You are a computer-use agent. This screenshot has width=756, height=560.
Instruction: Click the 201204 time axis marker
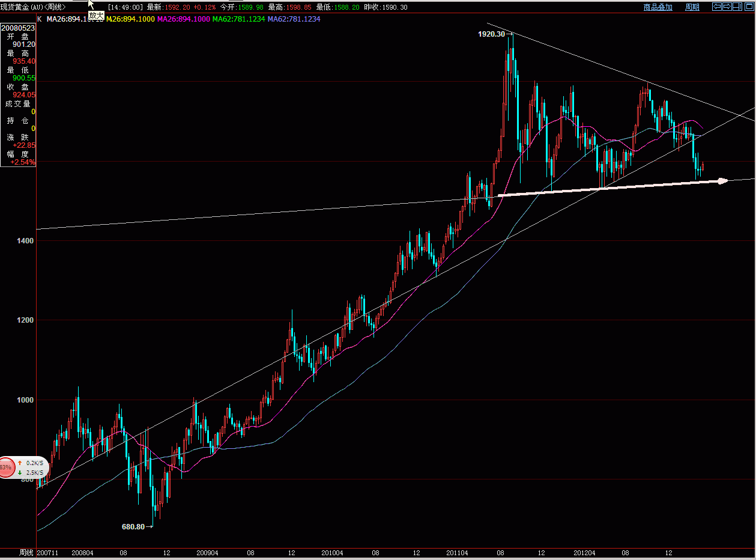click(584, 553)
